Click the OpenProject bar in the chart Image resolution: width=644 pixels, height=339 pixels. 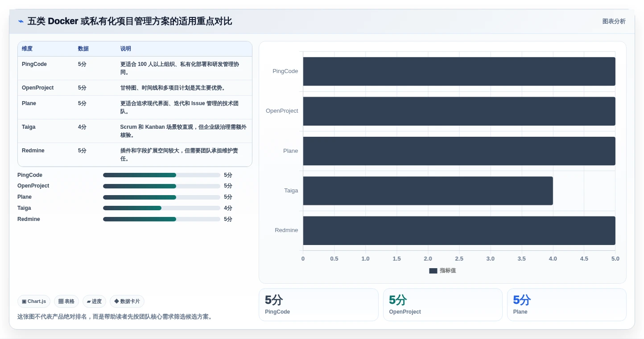(459, 111)
